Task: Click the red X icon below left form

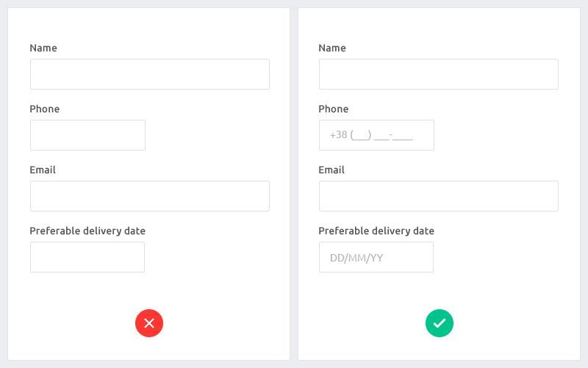Action: [x=149, y=323]
